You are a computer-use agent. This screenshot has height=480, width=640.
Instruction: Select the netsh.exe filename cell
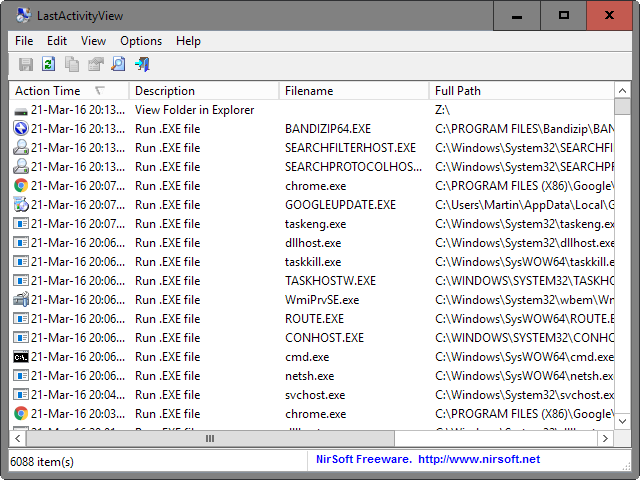309,376
